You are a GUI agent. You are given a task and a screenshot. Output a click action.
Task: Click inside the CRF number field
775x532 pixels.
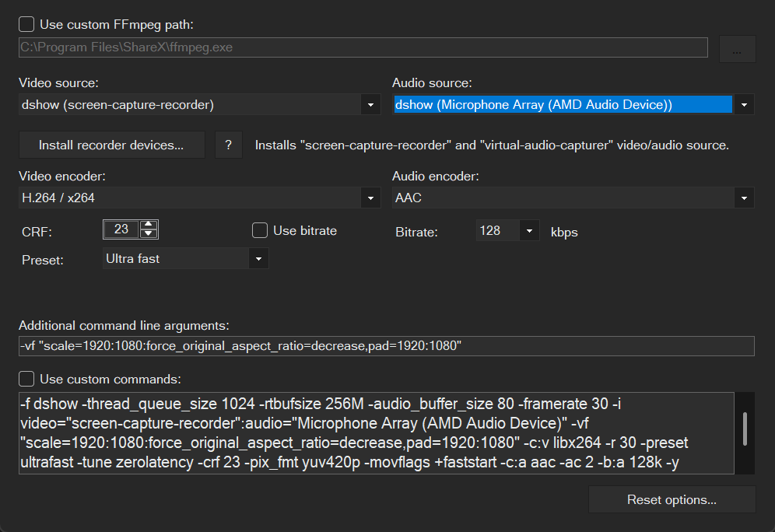tap(121, 229)
